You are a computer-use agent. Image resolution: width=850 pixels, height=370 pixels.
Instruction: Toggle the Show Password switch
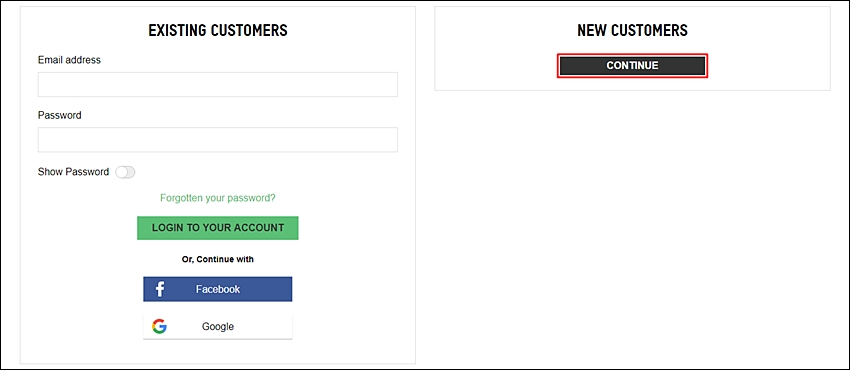tap(125, 172)
